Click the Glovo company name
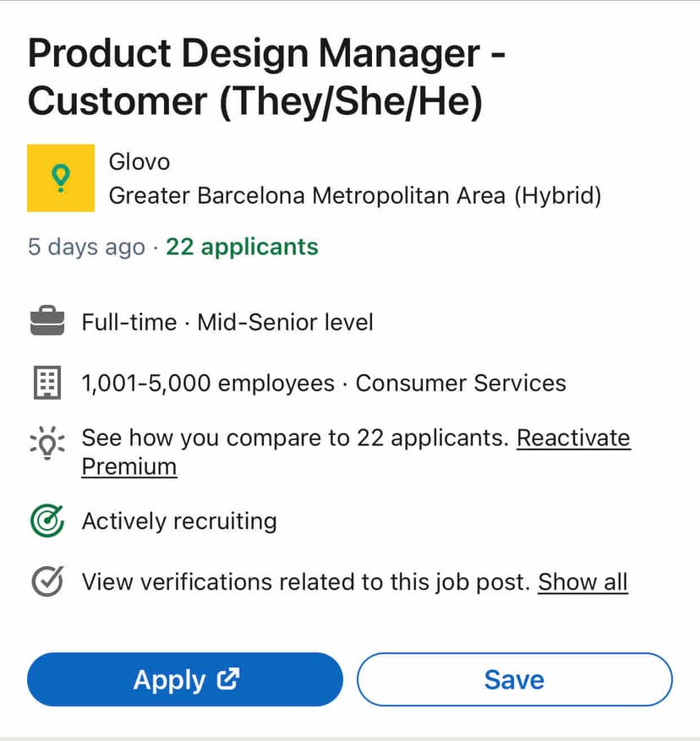 point(139,161)
